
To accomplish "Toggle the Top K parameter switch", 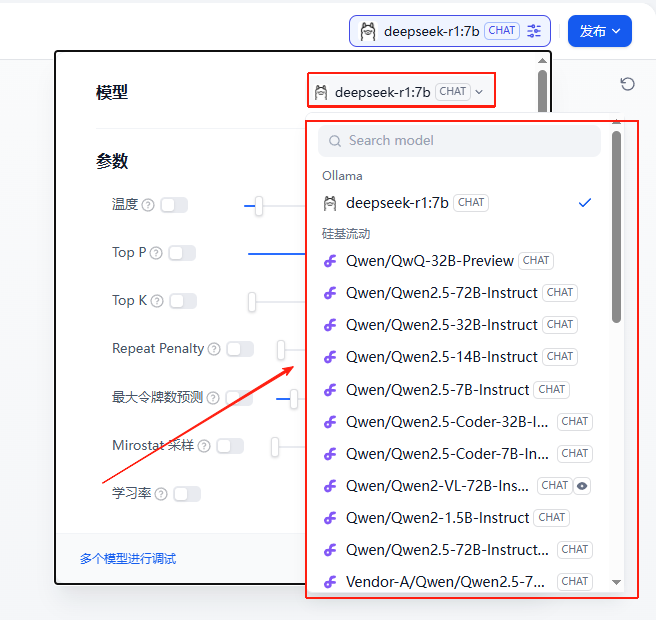I will (x=183, y=301).
